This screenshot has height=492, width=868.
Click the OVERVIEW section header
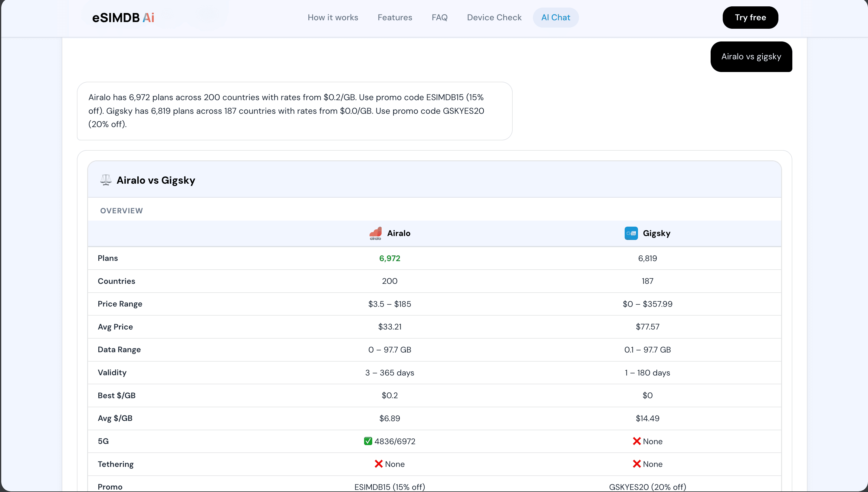tap(121, 210)
